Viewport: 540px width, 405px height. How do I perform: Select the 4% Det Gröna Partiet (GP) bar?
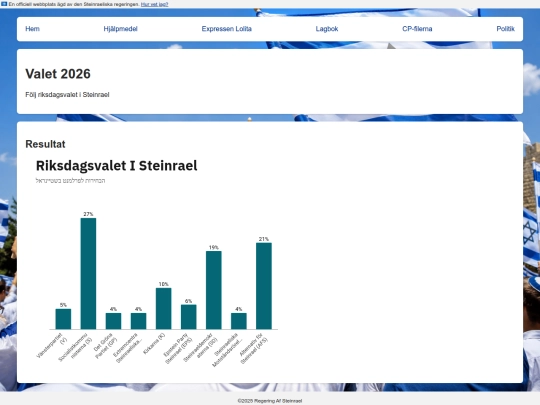coord(113,321)
